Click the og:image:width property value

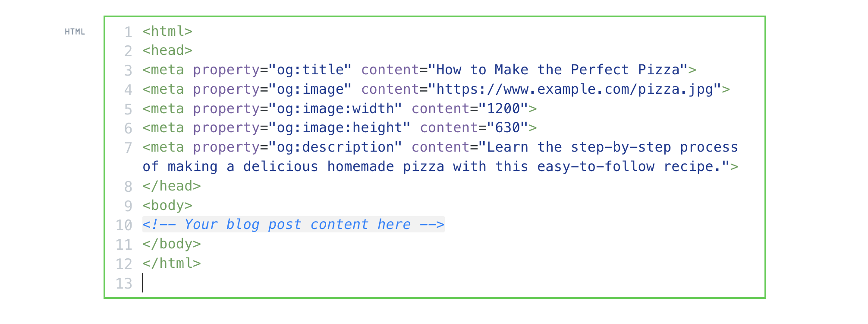[335, 109]
